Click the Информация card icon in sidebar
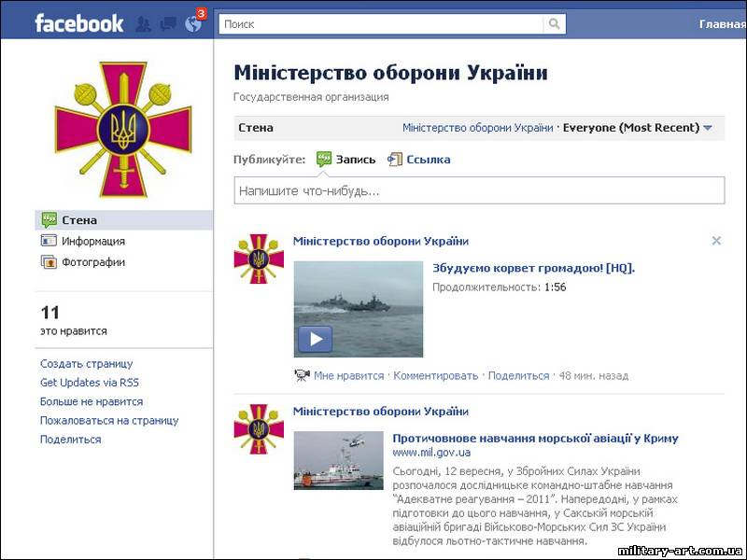The width and height of the screenshot is (747, 560). (x=49, y=241)
